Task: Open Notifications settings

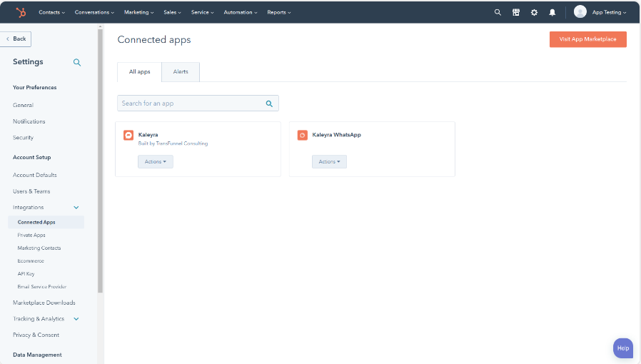Action: pos(29,121)
